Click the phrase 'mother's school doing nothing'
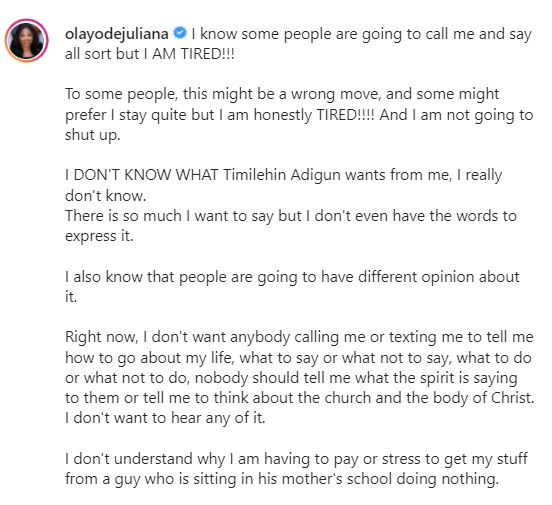 click(390, 479)
